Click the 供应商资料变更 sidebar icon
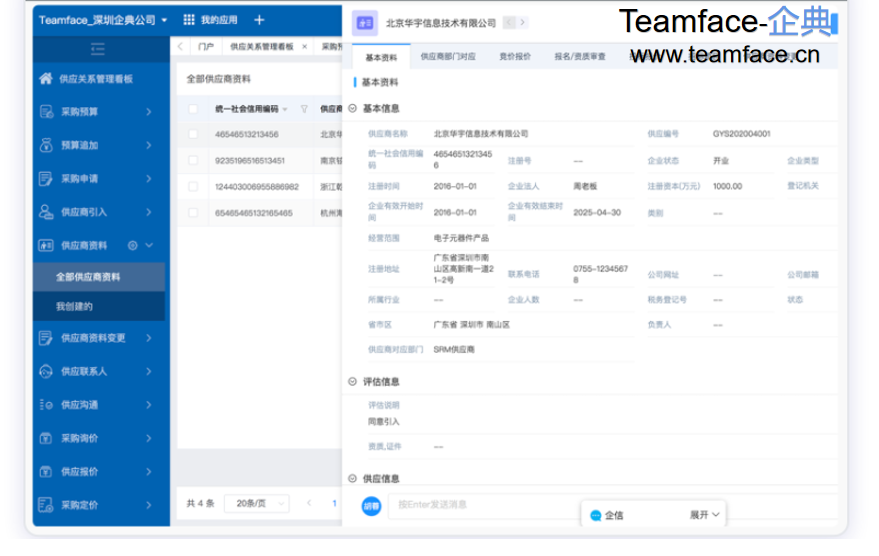Screen dimensions: 879x556 click(46, 338)
